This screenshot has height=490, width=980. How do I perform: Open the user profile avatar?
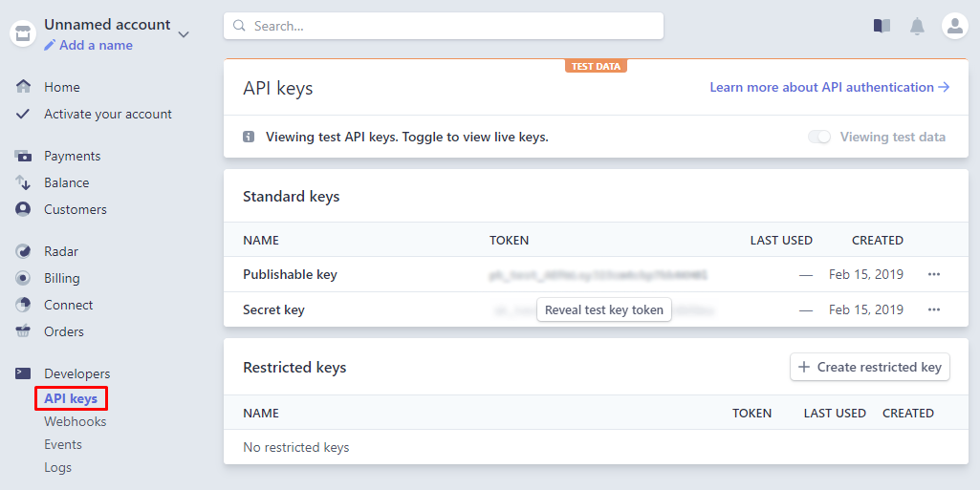(954, 26)
